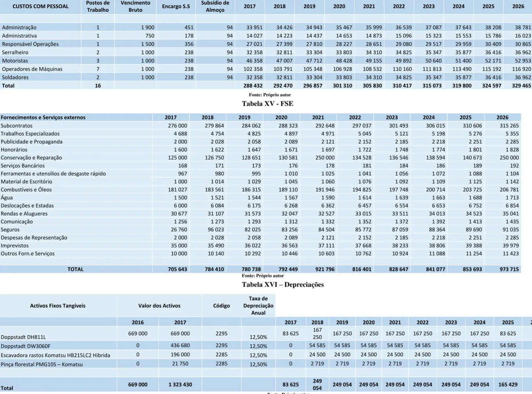Click the Tabela XV - FSE title
The image size is (532, 394).
(267, 104)
